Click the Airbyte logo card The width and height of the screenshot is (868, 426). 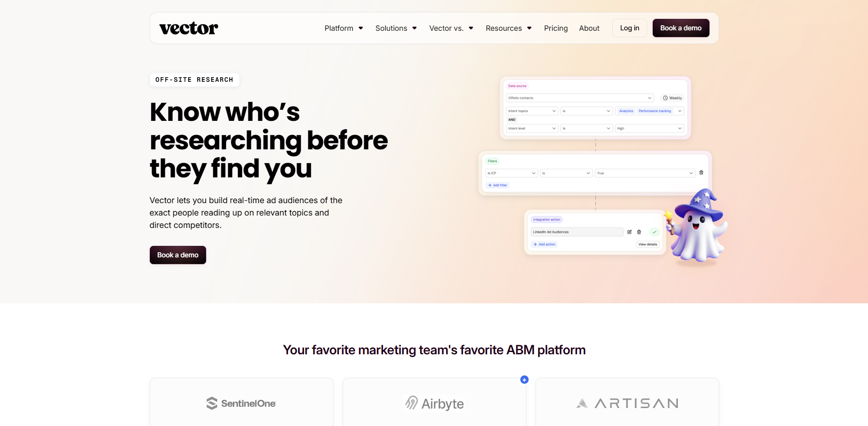(434, 402)
